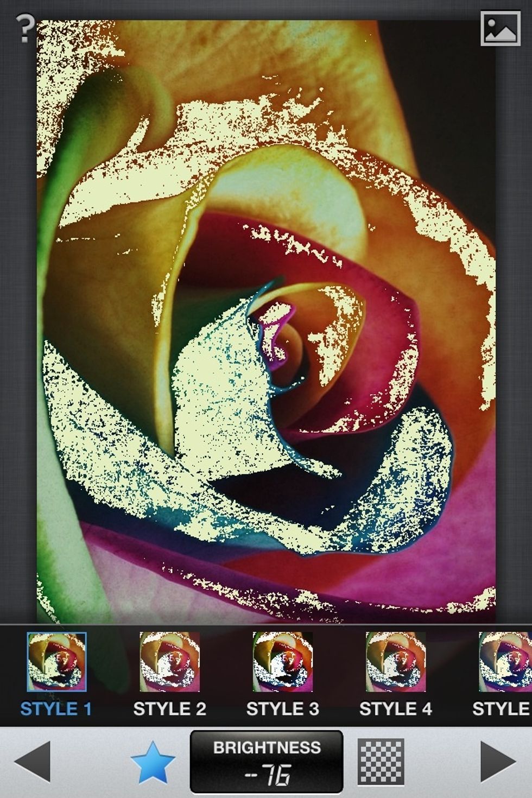This screenshot has height=798, width=532.
Task: Tap the rose photo preview
Action: tap(266, 321)
